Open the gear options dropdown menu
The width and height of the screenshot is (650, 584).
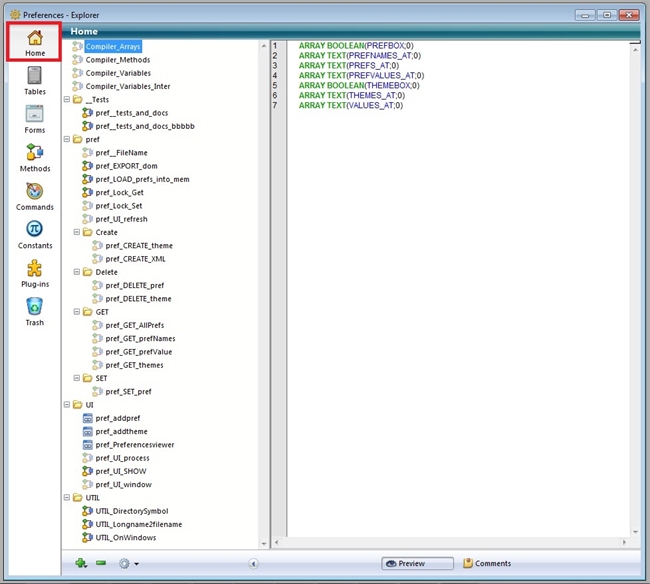click(127, 563)
